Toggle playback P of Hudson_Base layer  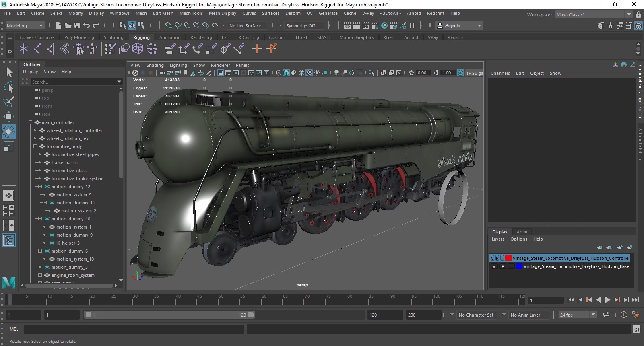point(503,266)
